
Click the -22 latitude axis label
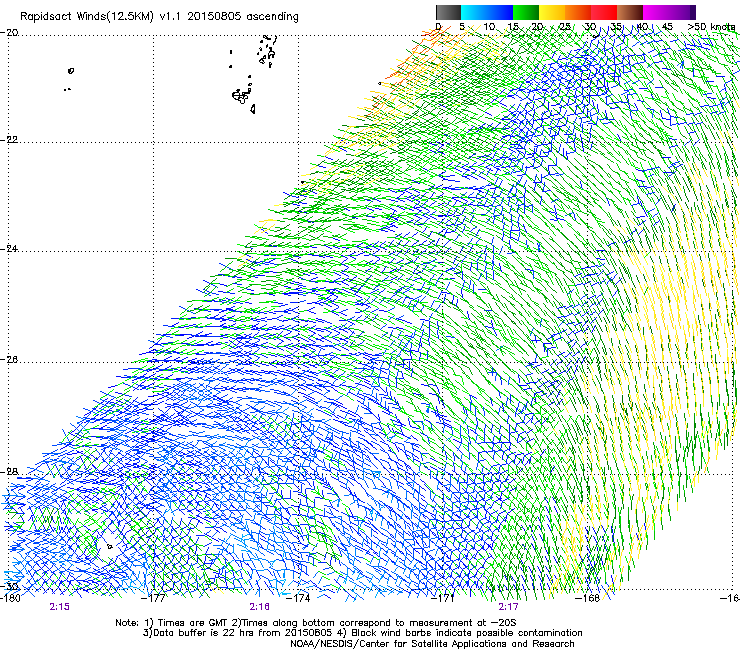point(9,140)
